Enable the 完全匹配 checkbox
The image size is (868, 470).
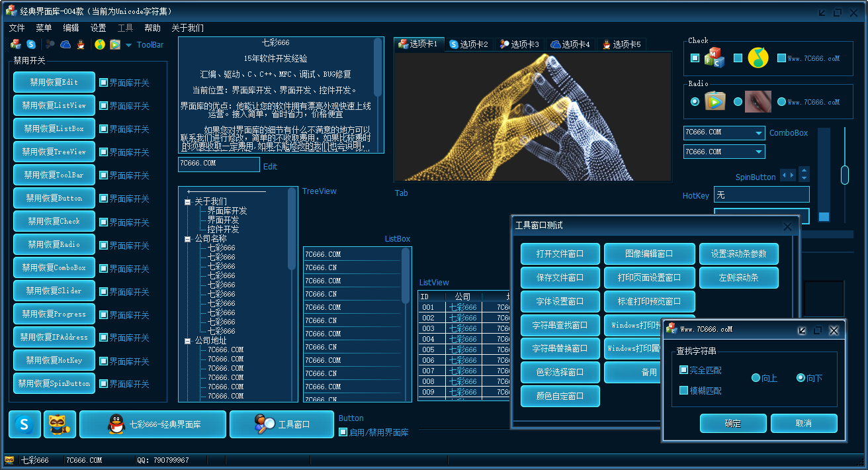tap(684, 370)
